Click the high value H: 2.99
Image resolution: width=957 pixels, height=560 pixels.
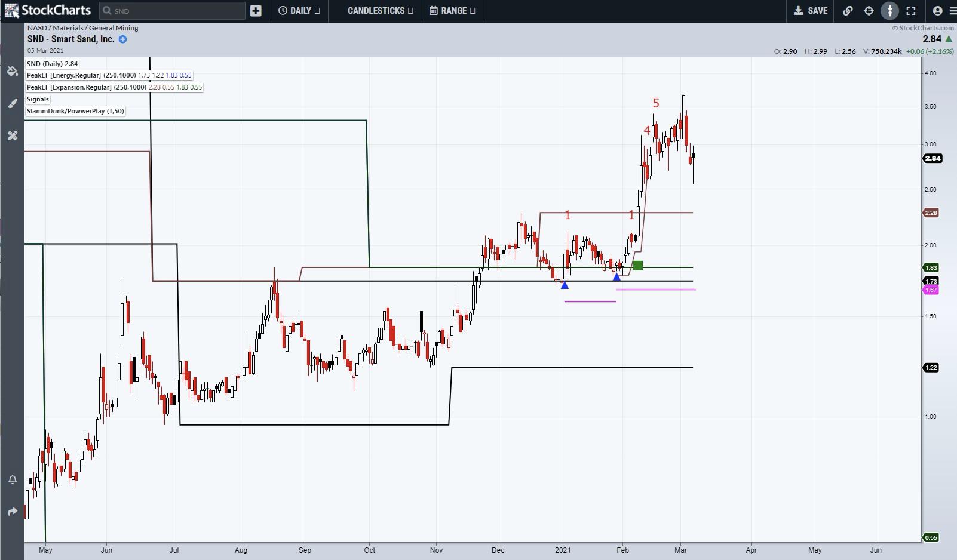coord(816,51)
